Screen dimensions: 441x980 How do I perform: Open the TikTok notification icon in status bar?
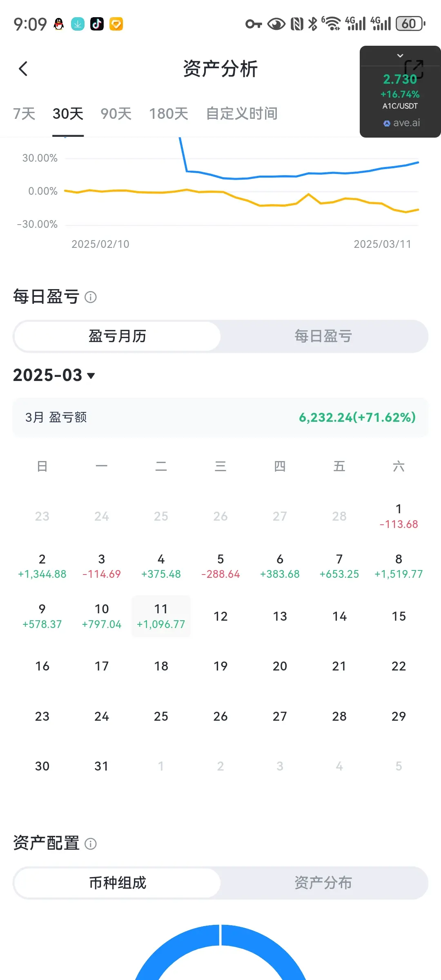97,24
